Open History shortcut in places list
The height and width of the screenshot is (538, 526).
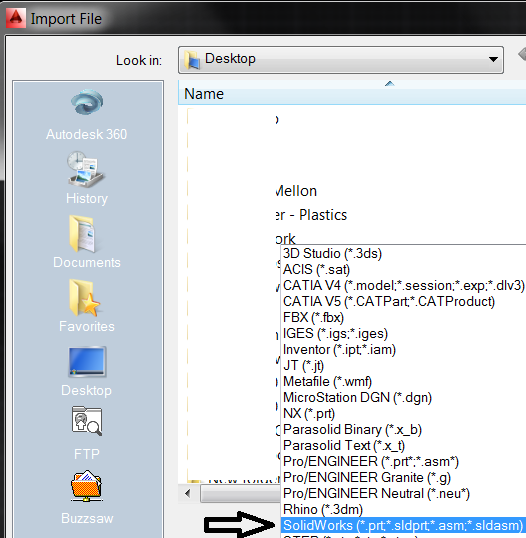pyautogui.click(x=86, y=178)
